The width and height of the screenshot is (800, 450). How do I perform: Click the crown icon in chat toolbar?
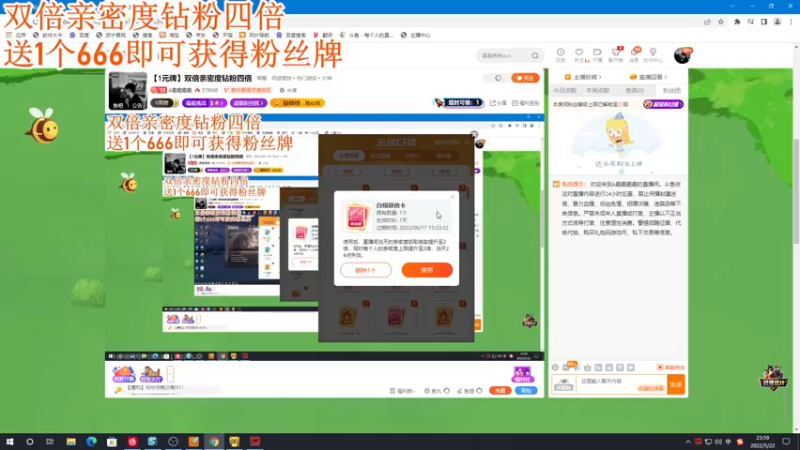[x=587, y=367]
